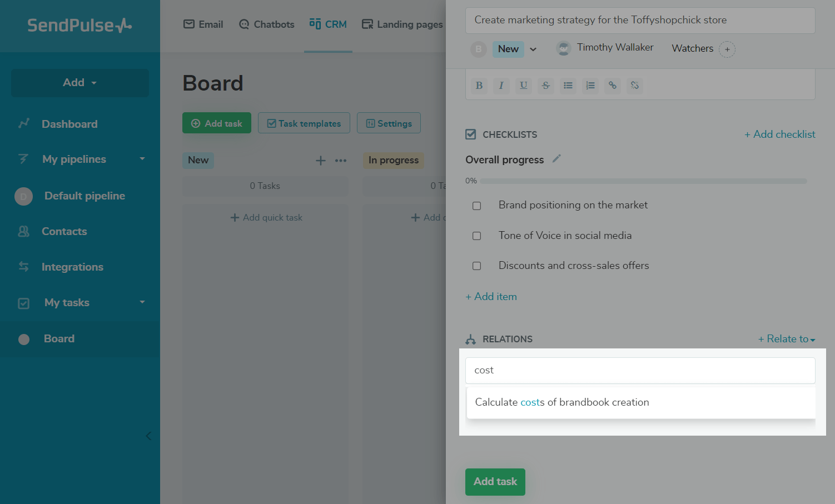
Task: Open the Relate to dropdown
Action: (x=787, y=339)
